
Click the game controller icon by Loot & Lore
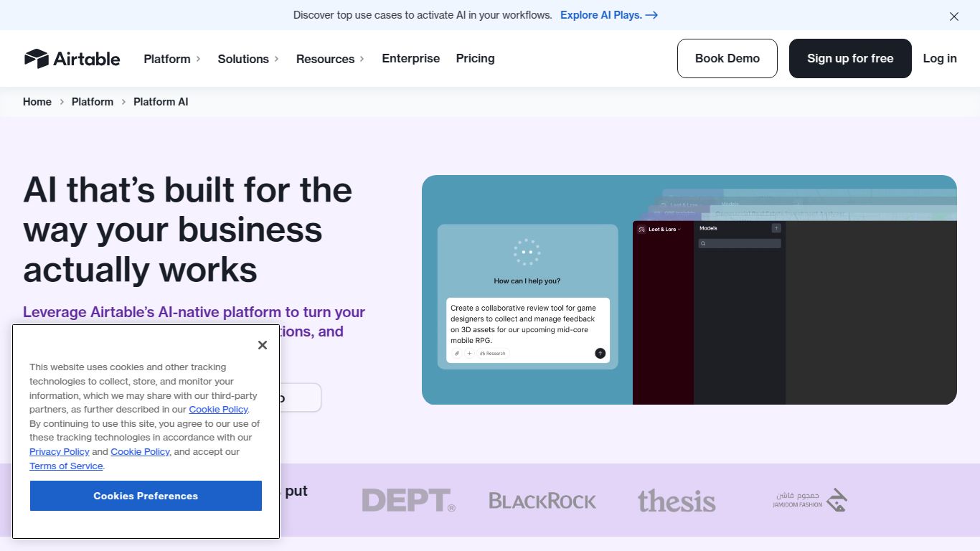point(641,230)
